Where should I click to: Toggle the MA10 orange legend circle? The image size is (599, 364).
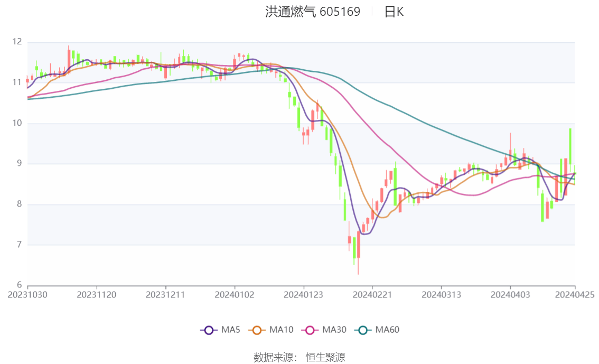coord(257,330)
